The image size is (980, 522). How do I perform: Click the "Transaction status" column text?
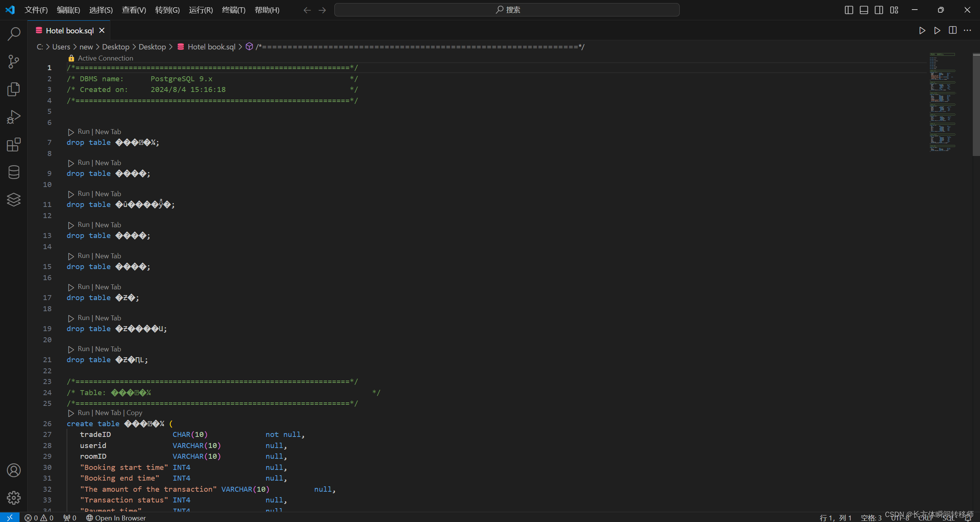[x=124, y=500]
